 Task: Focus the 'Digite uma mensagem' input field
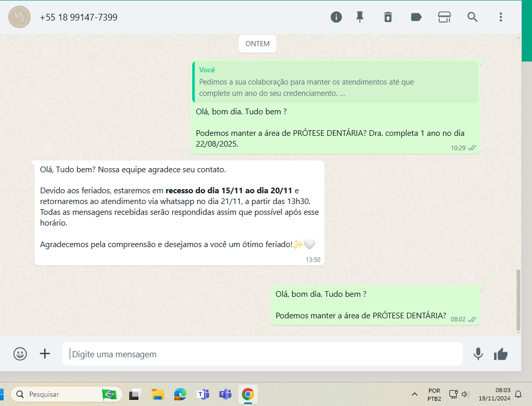(x=262, y=354)
